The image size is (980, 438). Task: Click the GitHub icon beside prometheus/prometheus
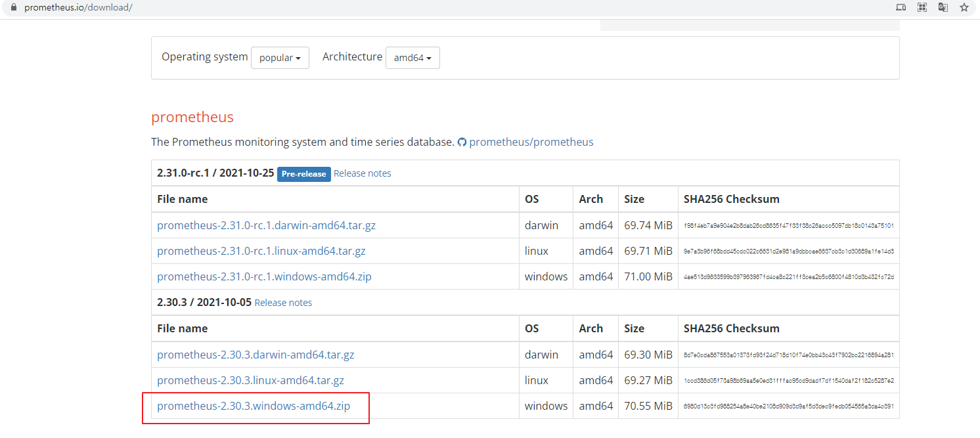(462, 142)
